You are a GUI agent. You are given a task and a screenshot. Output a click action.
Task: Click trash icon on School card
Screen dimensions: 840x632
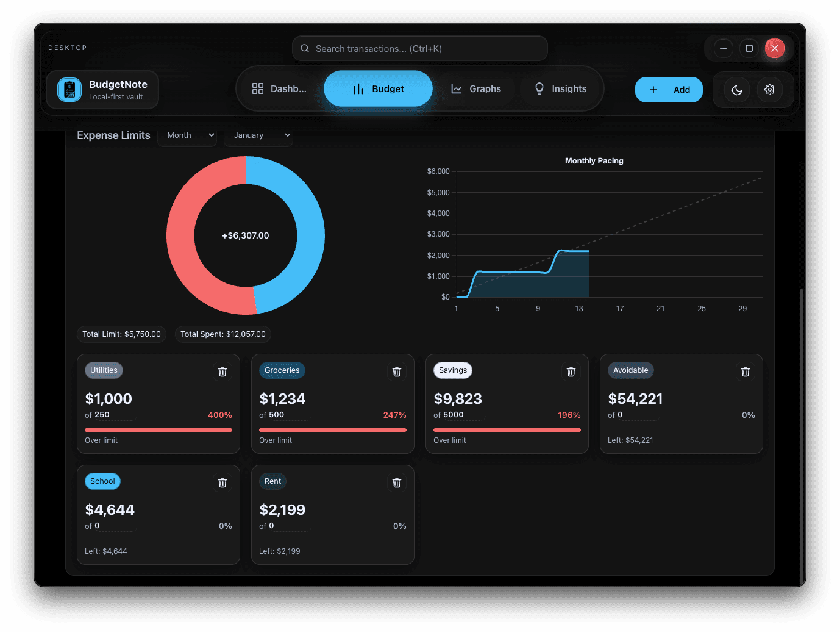(222, 483)
